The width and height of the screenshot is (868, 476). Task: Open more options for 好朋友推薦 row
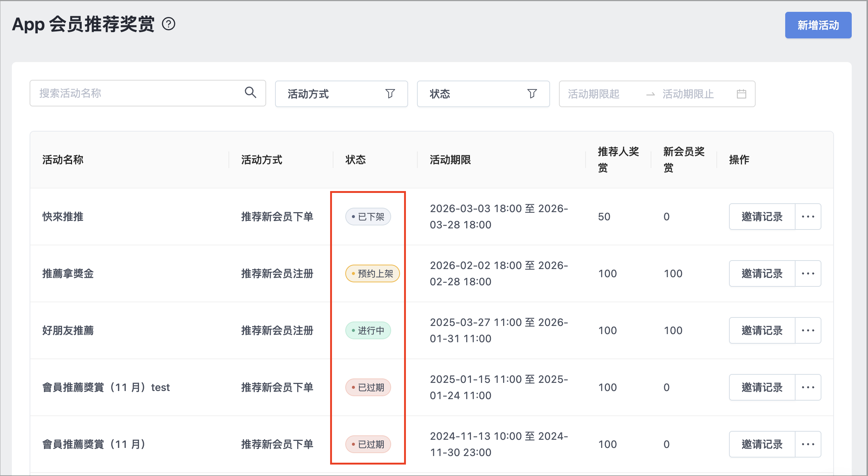point(808,330)
